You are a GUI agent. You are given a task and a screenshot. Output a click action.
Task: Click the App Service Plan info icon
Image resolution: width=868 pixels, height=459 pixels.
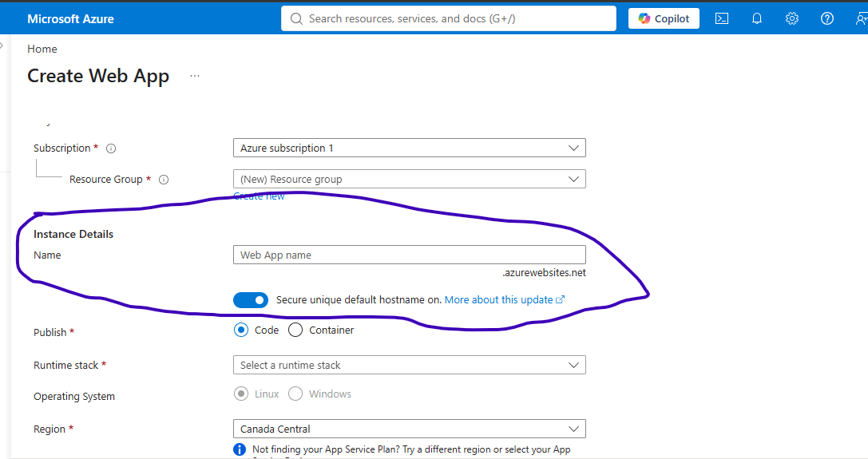click(x=239, y=449)
